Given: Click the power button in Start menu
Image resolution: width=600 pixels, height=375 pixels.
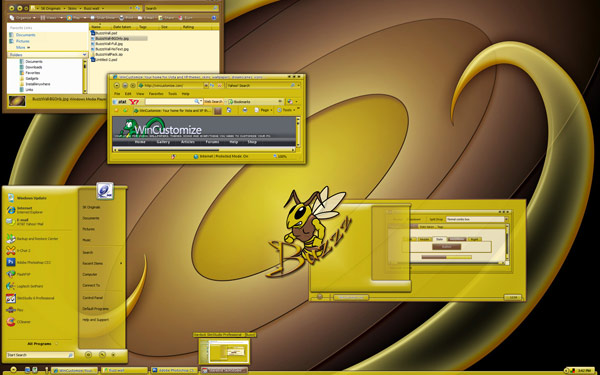Looking at the screenshot, I should [x=88, y=355].
